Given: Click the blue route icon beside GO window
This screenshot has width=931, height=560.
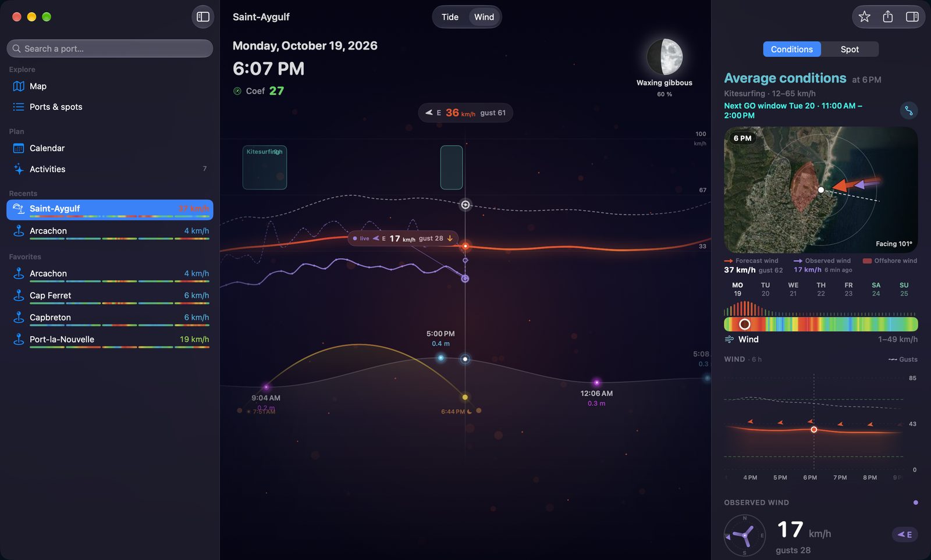Looking at the screenshot, I should click(x=908, y=110).
